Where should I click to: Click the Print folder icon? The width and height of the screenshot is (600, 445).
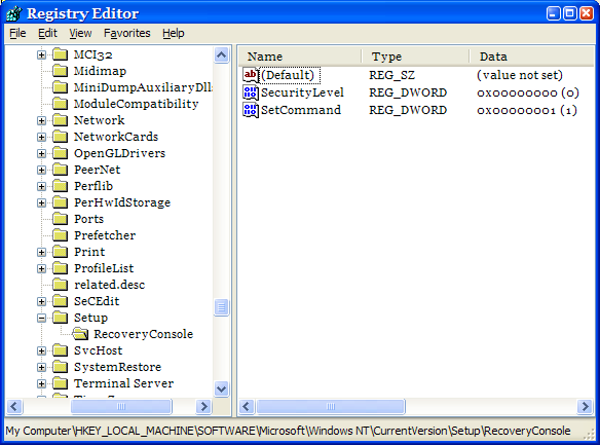pos(60,252)
